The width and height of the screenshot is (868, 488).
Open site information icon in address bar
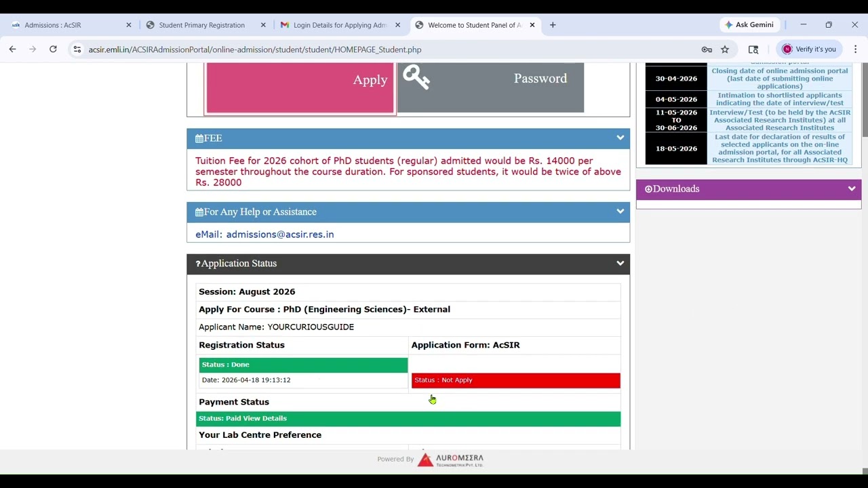coord(77,49)
